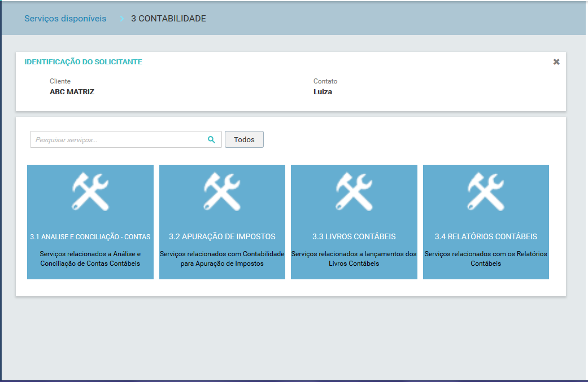Open the 3.3 Livros Contábeis title
Image resolution: width=588 pixels, height=382 pixels.
tap(354, 236)
